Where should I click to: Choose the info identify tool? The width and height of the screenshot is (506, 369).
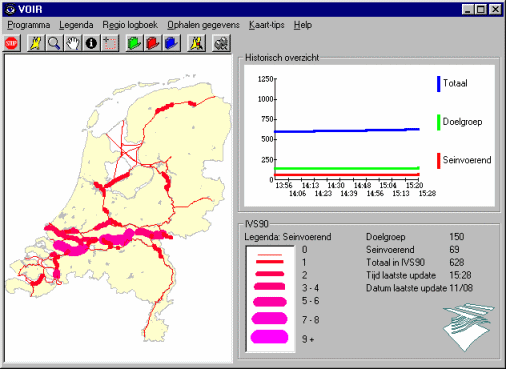click(x=91, y=43)
